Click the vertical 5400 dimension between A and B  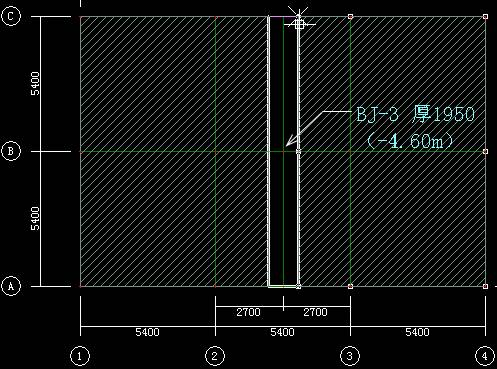(x=35, y=219)
